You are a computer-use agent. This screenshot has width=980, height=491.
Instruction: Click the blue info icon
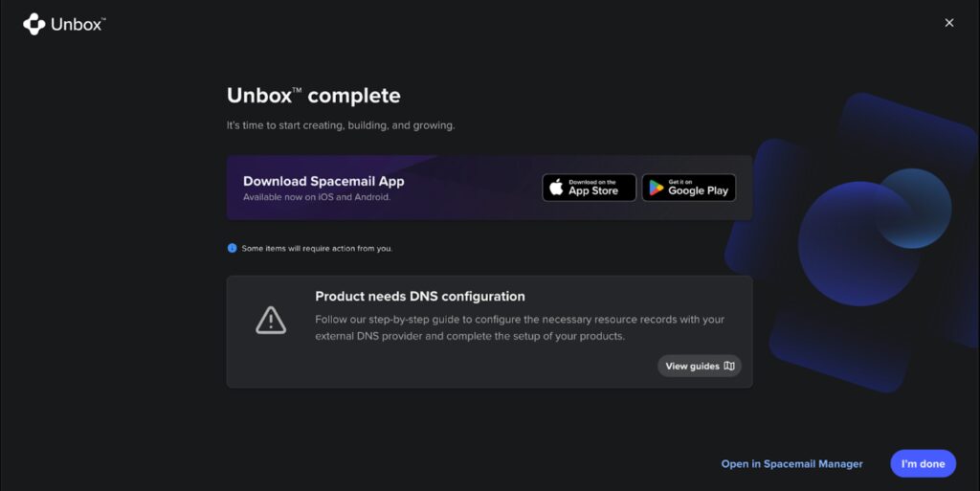tap(232, 248)
